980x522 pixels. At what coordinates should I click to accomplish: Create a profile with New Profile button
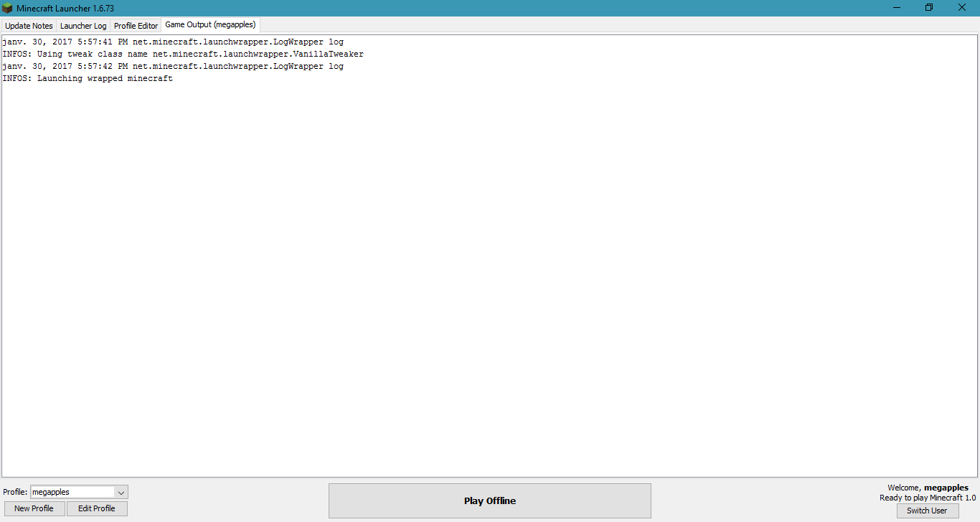coord(34,508)
